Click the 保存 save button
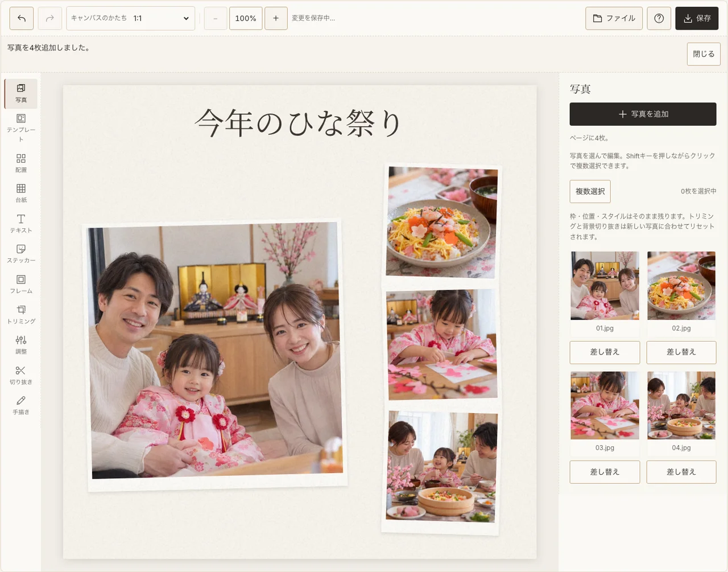The width and height of the screenshot is (728, 572). click(697, 18)
